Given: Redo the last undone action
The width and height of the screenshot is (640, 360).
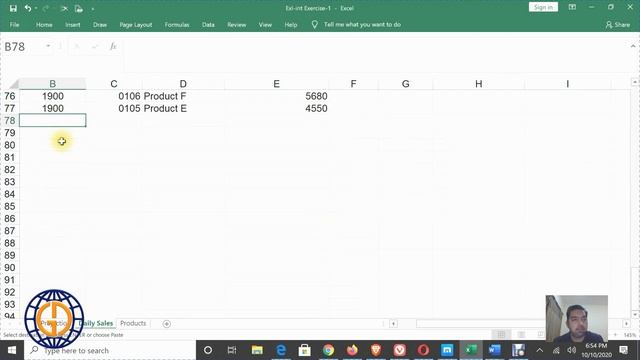Looking at the screenshot, I should click(x=45, y=8).
